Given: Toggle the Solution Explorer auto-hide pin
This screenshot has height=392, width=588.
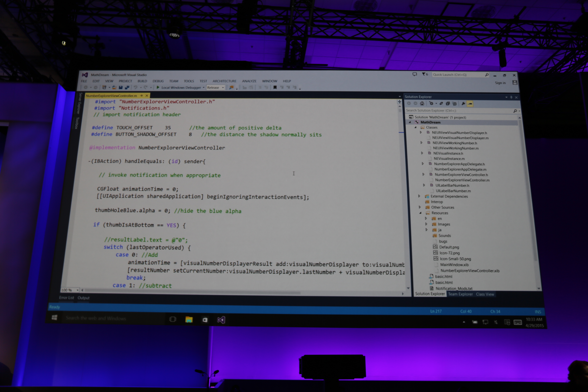Looking at the screenshot, I should coord(511,97).
